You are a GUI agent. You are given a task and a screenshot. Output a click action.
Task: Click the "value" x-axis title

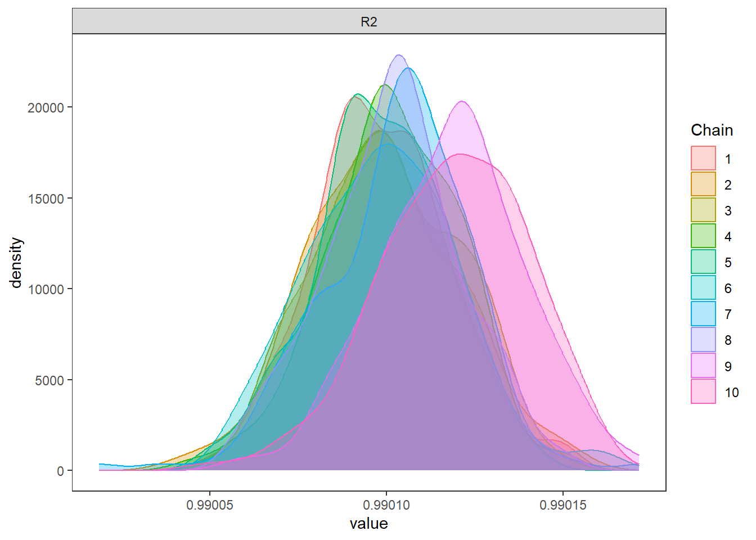click(369, 524)
